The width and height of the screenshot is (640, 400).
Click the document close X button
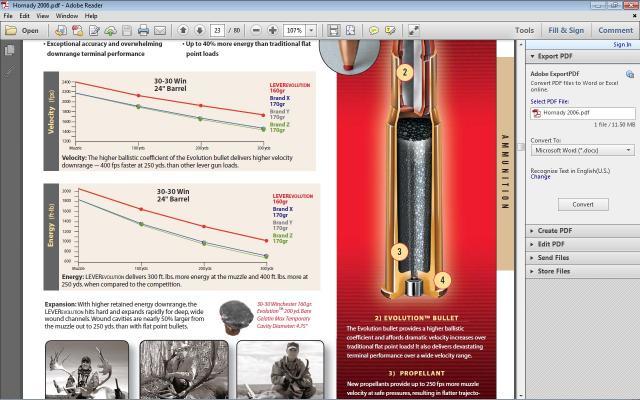(635, 16)
